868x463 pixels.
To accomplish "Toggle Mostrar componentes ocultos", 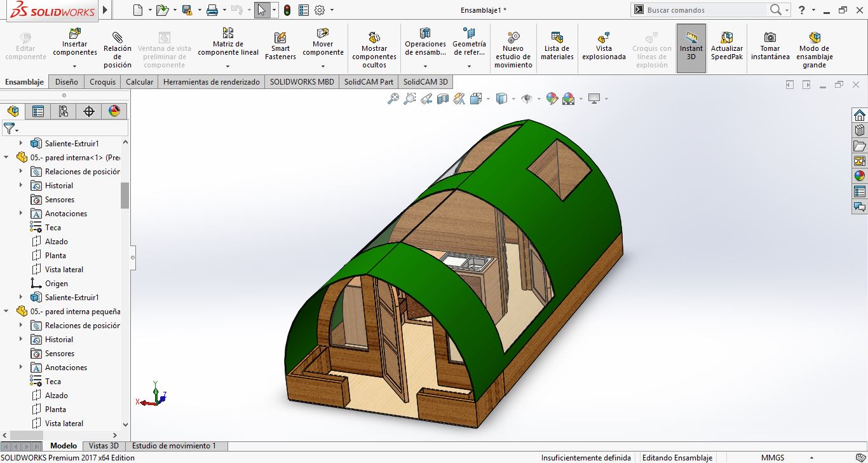I will click(374, 48).
